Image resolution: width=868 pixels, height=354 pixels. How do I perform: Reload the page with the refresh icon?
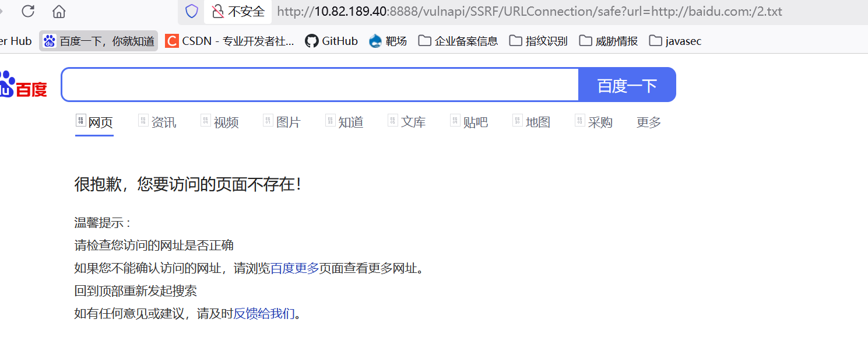28,11
